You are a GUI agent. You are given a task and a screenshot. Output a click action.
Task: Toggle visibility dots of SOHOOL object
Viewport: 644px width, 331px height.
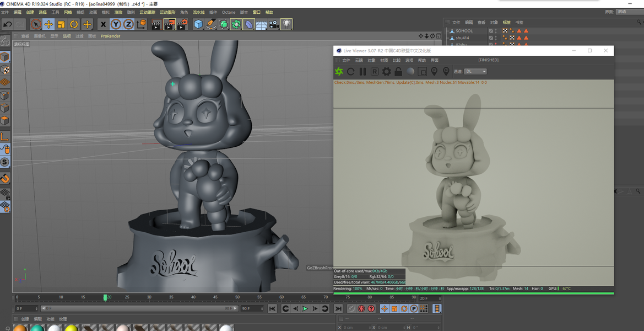(496, 31)
